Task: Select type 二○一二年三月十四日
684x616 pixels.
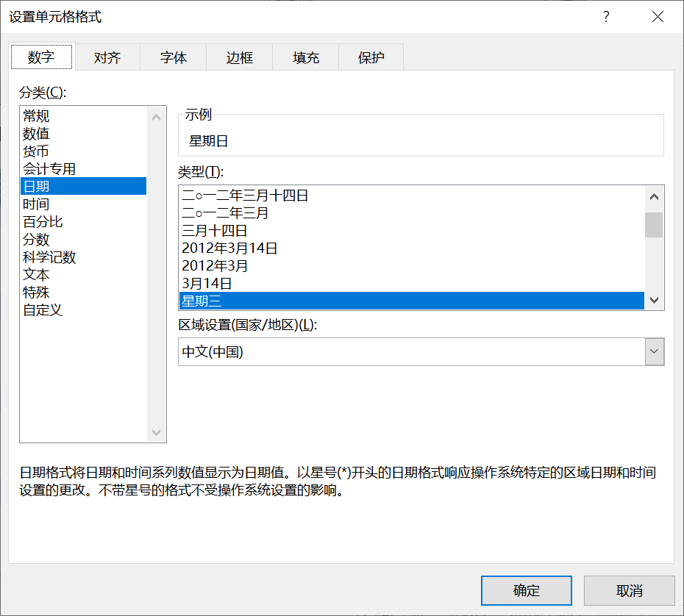Action: click(412, 196)
